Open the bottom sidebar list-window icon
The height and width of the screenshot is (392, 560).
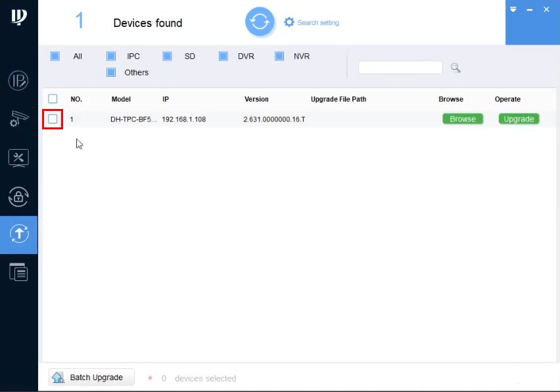(x=18, y=272)
